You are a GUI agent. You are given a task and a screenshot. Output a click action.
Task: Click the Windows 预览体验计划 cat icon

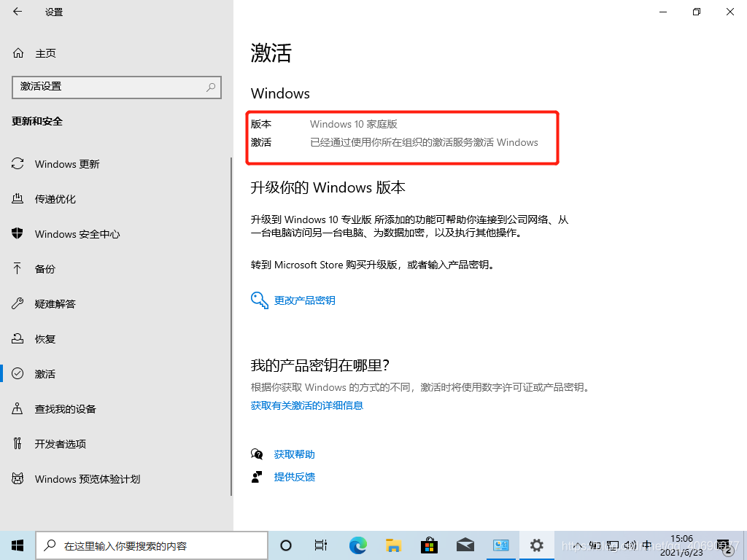[x=18, y=478]
